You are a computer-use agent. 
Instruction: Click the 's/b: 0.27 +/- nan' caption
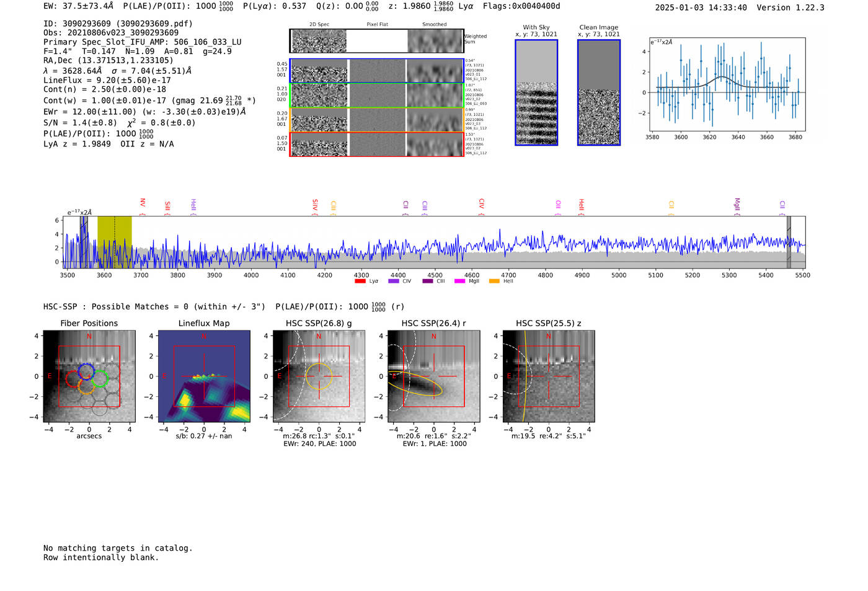204,436
